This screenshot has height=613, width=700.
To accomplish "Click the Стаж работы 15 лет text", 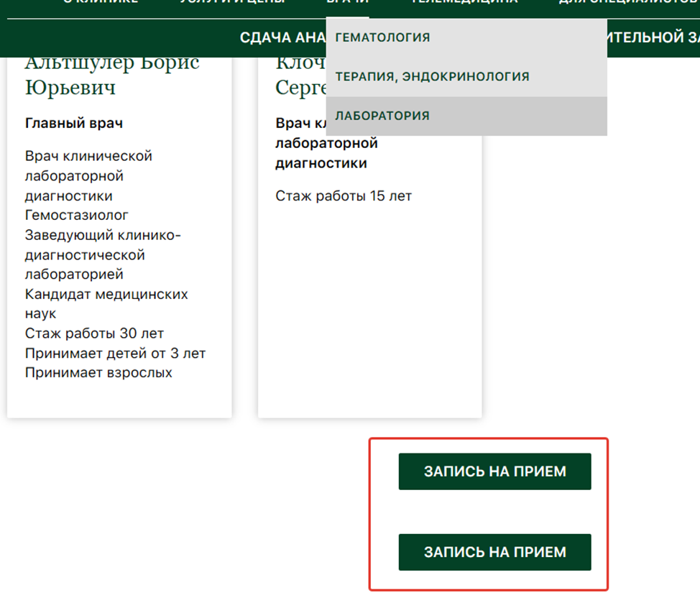I will (343, 196).
